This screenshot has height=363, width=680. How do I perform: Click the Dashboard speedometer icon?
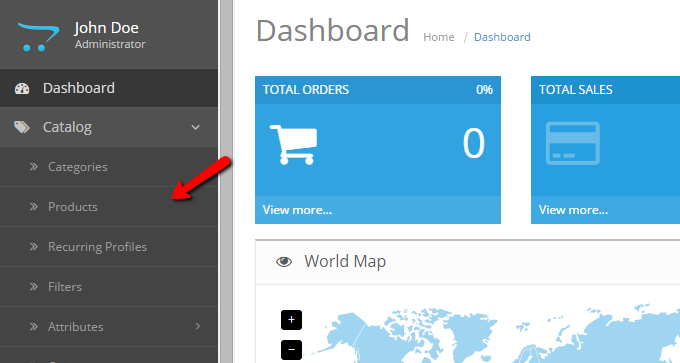coord(22,88)
